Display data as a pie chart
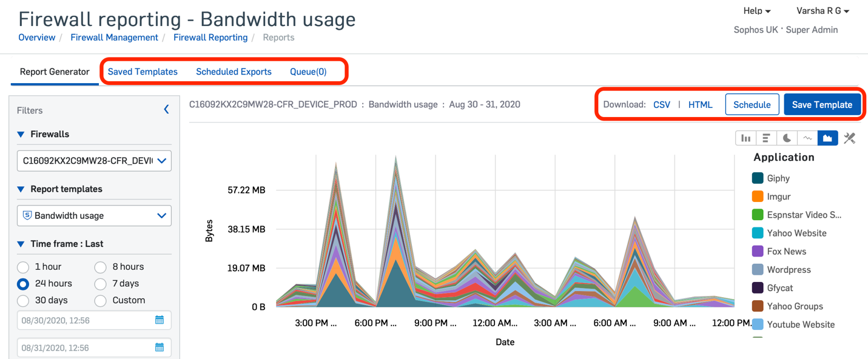This screenshot has width=868, height=359. tap(787, 138)
